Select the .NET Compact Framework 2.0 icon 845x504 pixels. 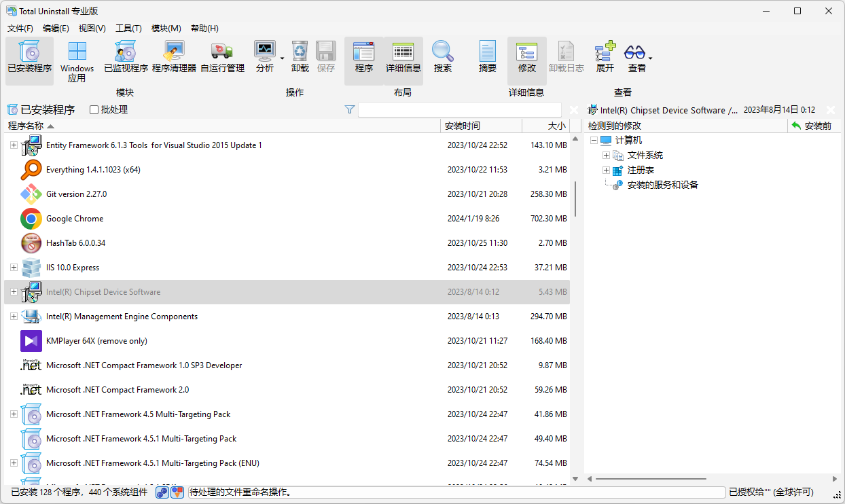31,390
